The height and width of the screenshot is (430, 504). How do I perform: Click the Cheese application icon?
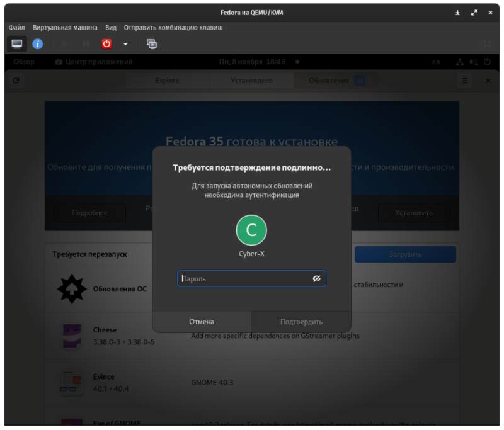click(72, 336)
